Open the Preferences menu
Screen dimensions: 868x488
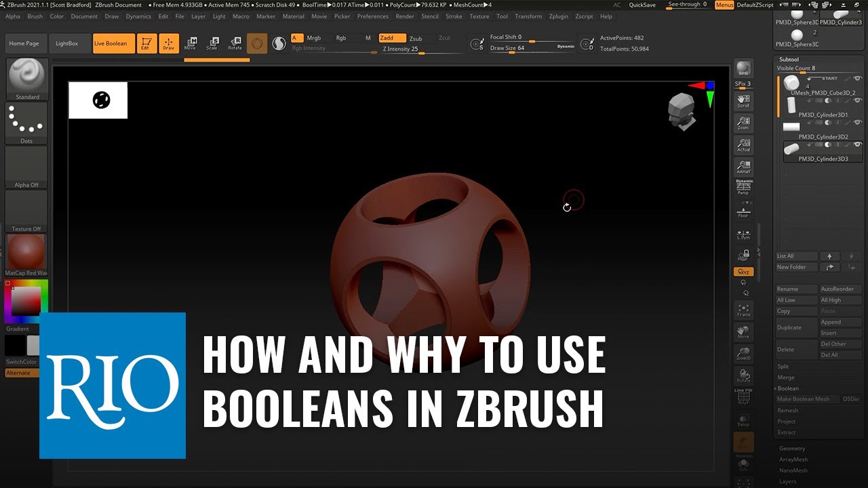[x=373, y=16]
